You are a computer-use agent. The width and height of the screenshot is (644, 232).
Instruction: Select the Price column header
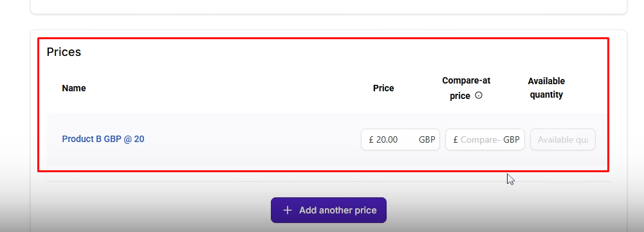[383, 88]
